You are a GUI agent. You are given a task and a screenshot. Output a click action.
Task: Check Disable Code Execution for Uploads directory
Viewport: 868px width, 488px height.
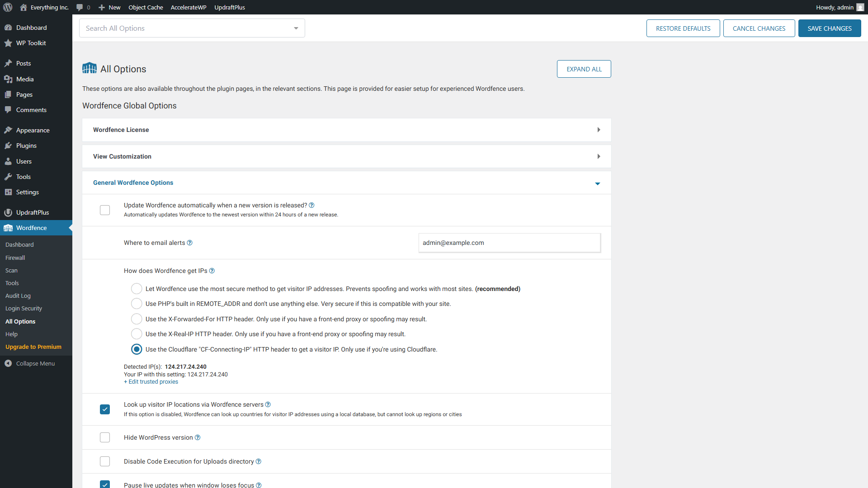105,461
